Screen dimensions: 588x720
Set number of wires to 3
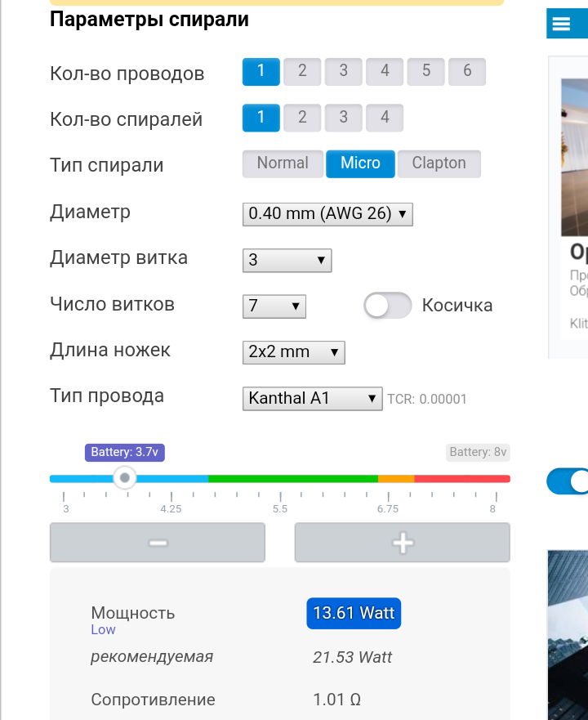[x=344, y=71]
